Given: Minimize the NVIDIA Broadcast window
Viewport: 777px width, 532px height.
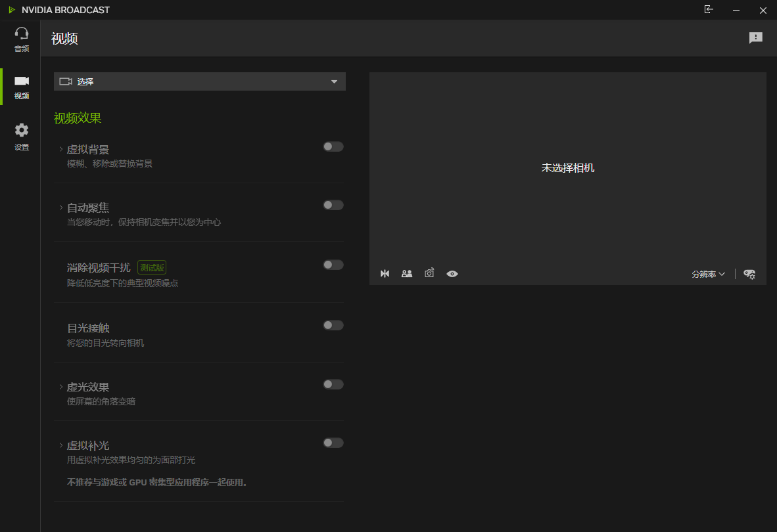Looking at the screenshot, I should [736, 10].
